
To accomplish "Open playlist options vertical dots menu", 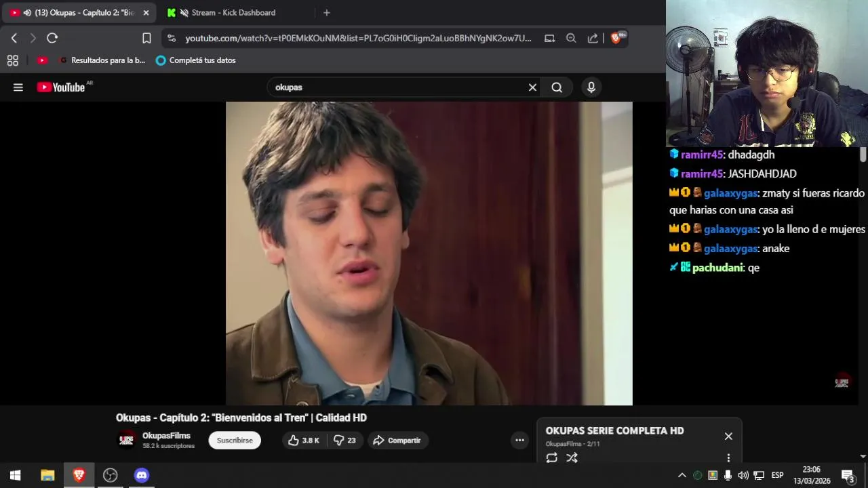I will [728, 457].
